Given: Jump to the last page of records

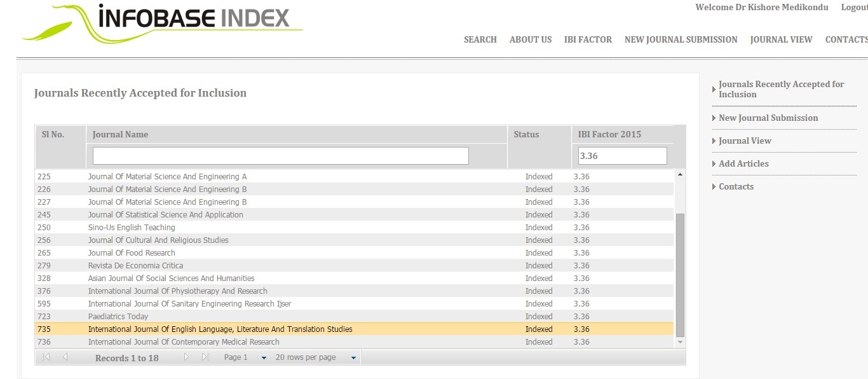Looking at the screenshot, I should pos(205,357).
